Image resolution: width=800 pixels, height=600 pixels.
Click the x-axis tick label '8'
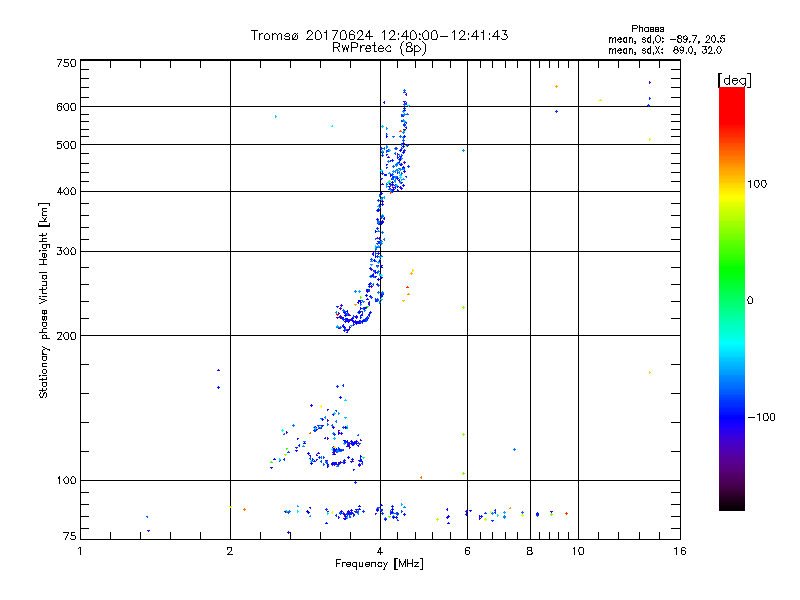coord(530,551)
